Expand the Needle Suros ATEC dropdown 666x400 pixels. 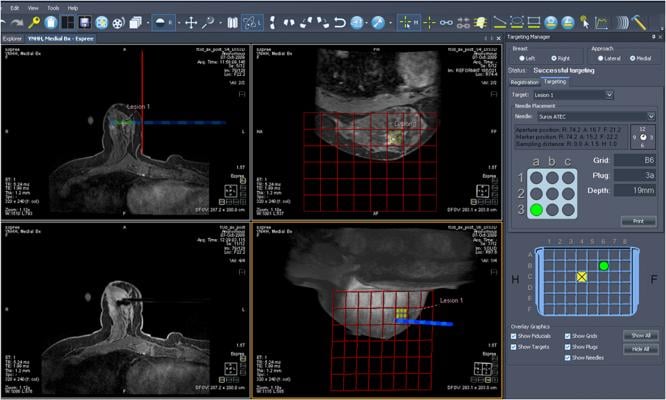point(590,116)
